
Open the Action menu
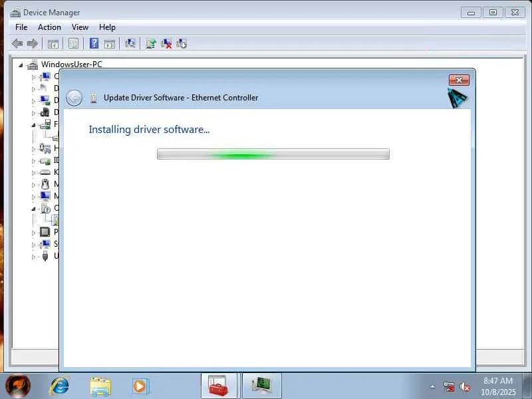(x=49, y=27)
